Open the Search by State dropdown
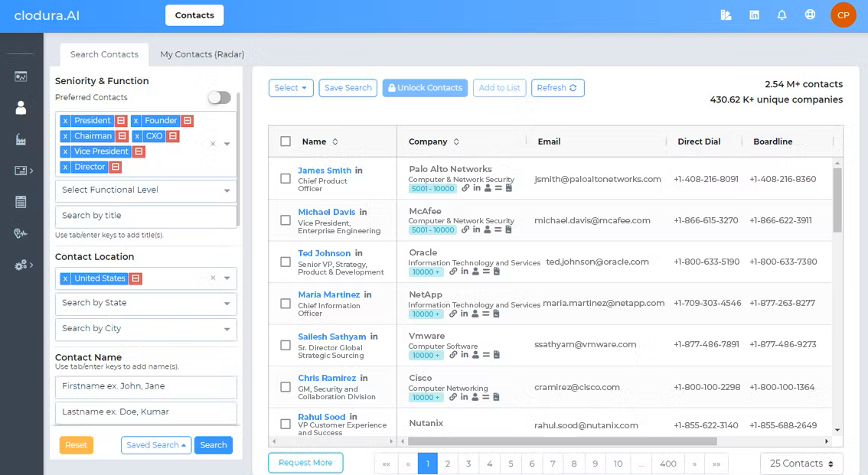The image size is (868, 475). click(145, 304)
